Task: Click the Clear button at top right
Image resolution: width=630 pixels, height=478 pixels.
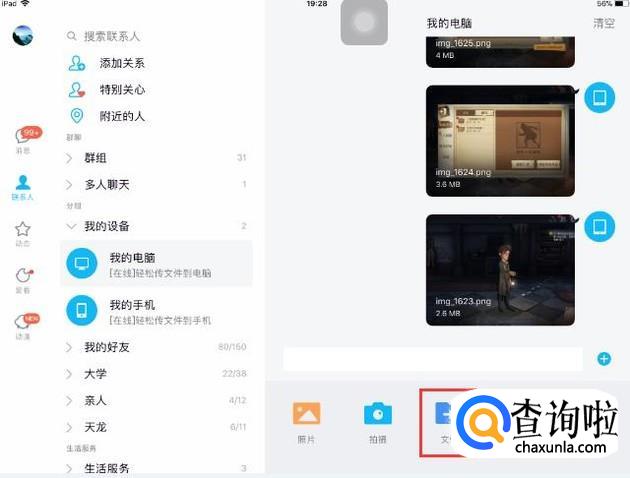Action: [x=604, y=23]
